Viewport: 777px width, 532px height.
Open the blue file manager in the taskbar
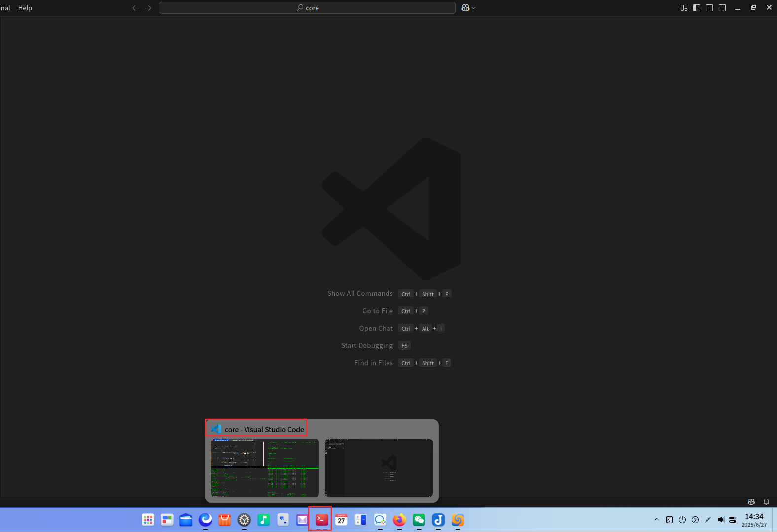click(186, 520)
